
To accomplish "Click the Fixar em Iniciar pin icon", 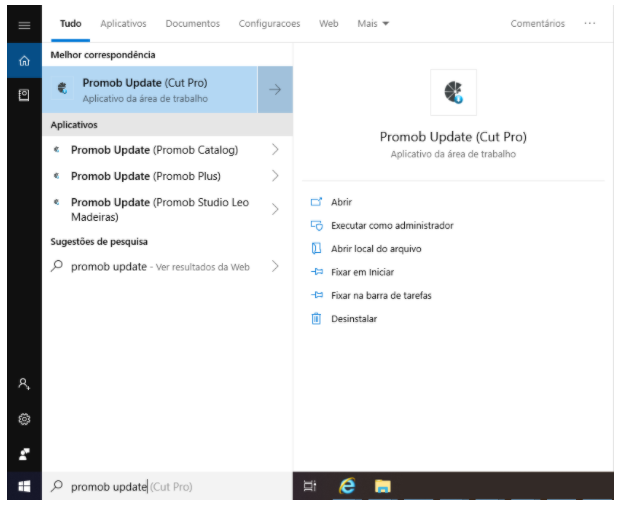I will pos(317,272).
